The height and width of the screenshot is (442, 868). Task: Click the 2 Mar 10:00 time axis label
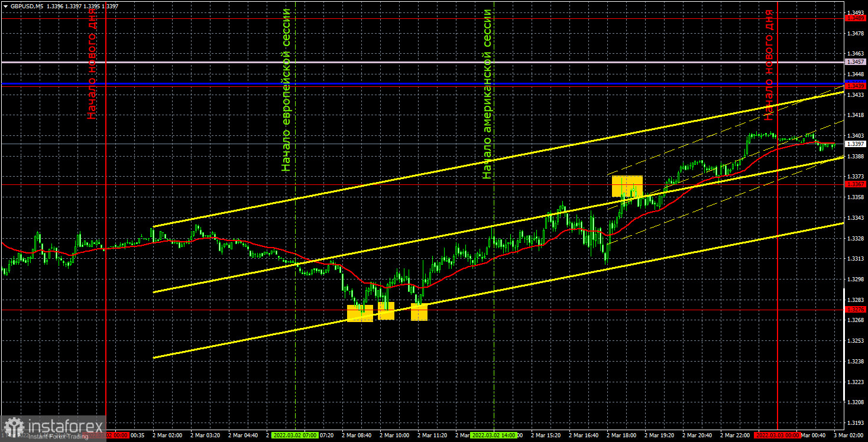coord(394,435)
